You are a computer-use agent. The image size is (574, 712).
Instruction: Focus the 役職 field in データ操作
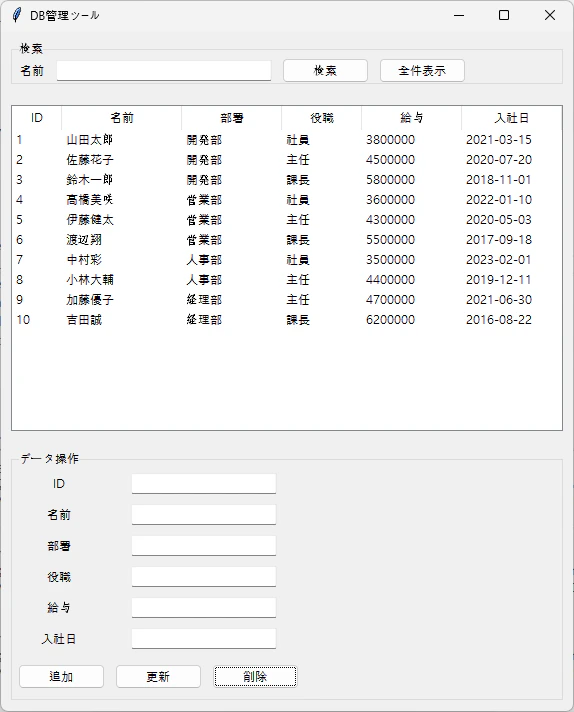click(x=204, y=577)
